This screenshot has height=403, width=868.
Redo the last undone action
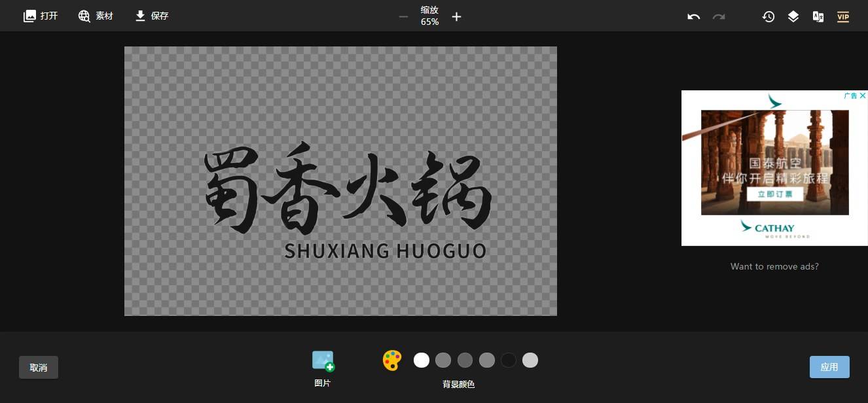point(719,16)
